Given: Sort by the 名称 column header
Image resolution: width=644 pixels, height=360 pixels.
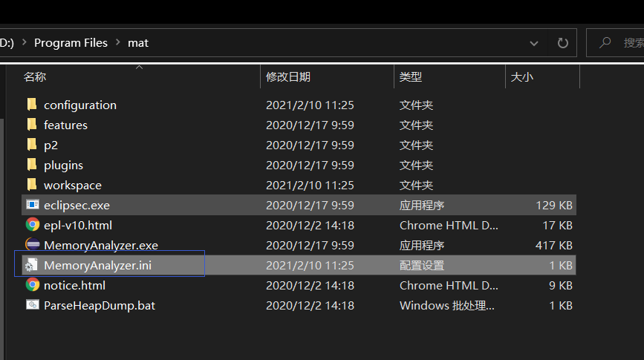Looking at the screenshot, I should (x=35, y=76).
